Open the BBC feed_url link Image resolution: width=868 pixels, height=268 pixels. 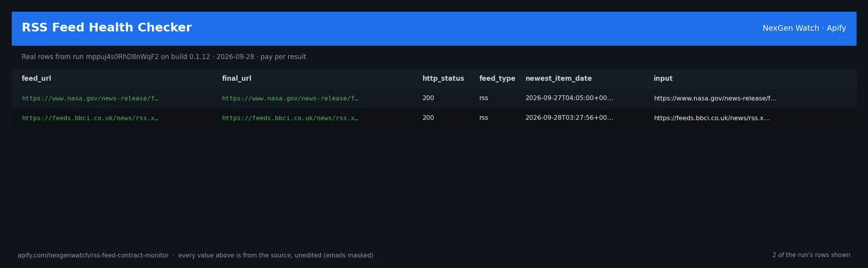point(90,118)
